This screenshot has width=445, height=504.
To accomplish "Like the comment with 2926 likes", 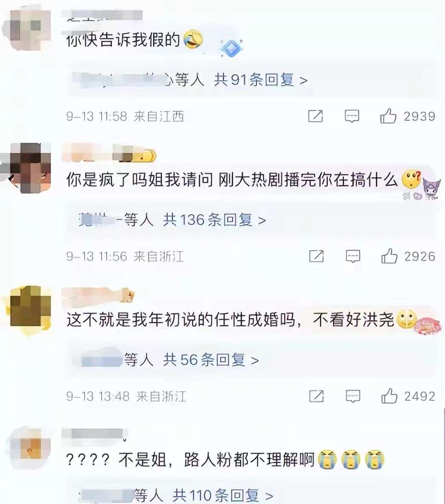I will (x=389, y=256).
